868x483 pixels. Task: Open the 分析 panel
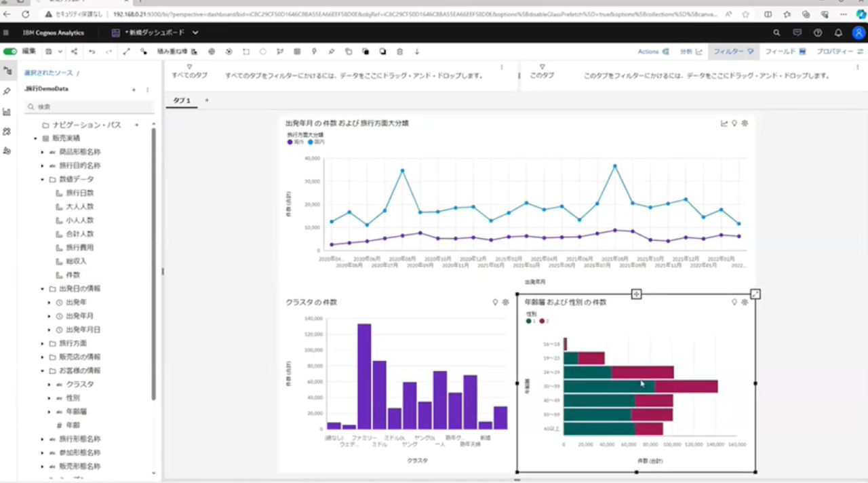pyautogui.click(x=690, y=52)
